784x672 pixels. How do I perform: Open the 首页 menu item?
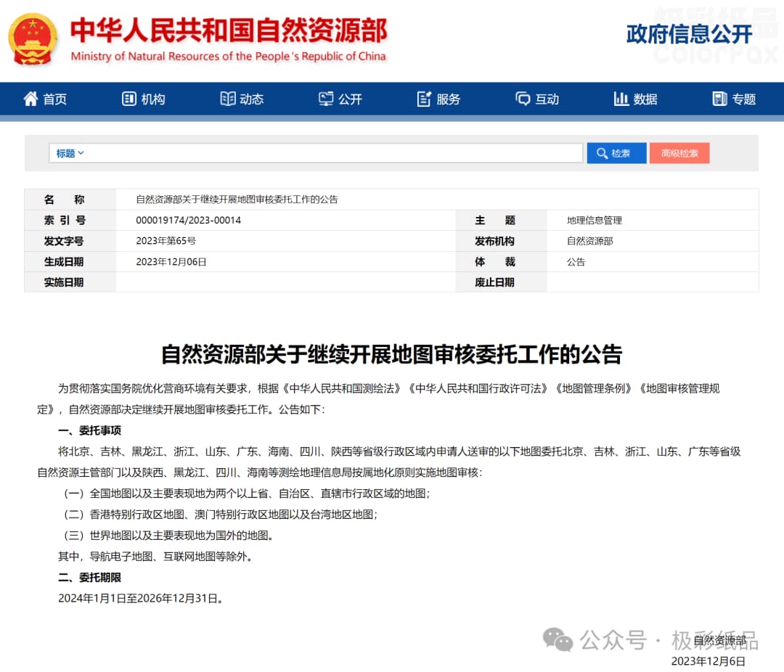[x=45, y=99]
